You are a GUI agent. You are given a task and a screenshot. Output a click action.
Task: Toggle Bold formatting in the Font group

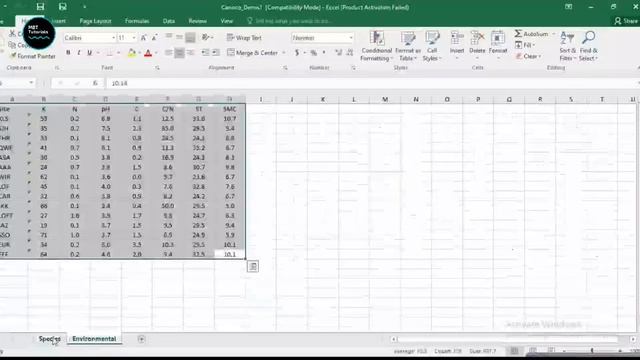[68, 53]
